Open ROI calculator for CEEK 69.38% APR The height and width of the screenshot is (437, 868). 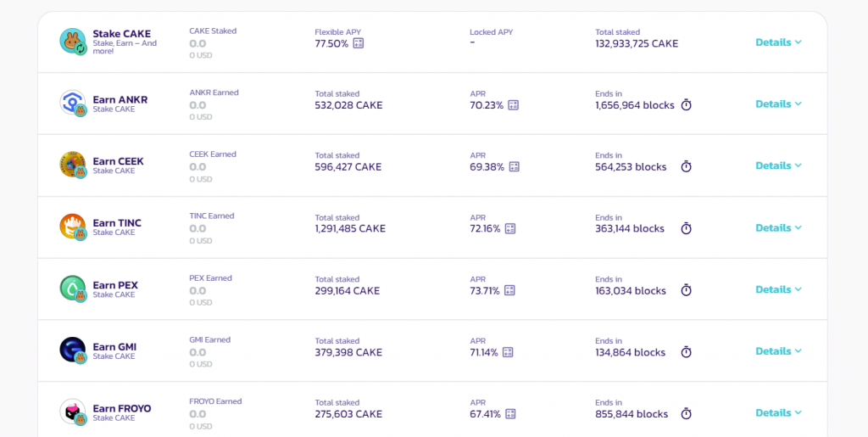coord(514,166)
